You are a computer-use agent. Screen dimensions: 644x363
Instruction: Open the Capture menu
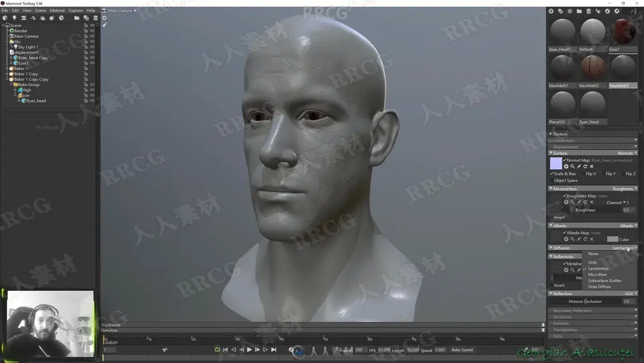pyautogui.click(x=76, y=10)
